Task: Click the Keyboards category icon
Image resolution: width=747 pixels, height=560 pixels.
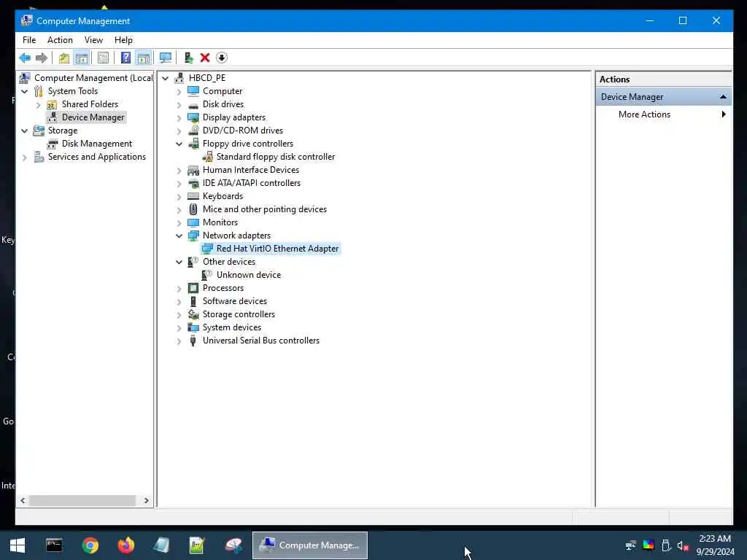Action: [x=193, y=196]
